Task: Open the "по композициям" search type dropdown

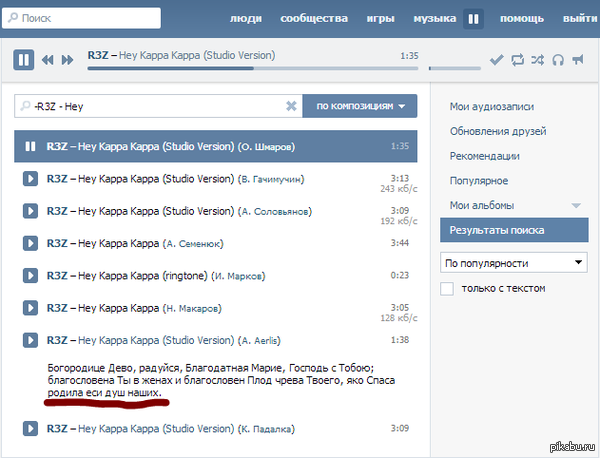Action: click(x=360, y=106)
